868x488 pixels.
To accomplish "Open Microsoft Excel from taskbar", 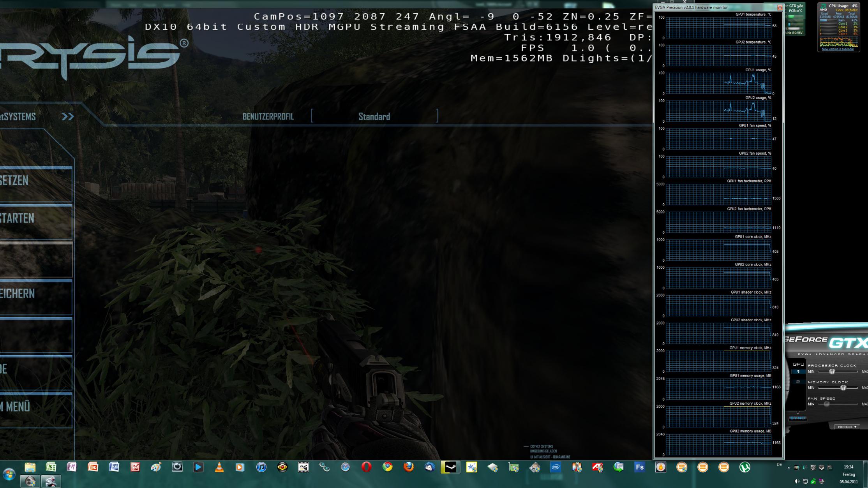I will (x=51, y=467).
